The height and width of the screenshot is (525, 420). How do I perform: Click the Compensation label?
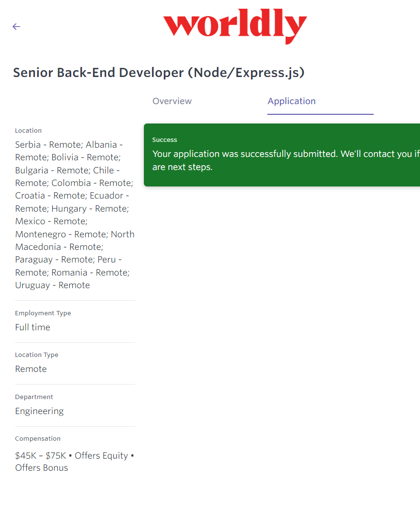(38, 439)
